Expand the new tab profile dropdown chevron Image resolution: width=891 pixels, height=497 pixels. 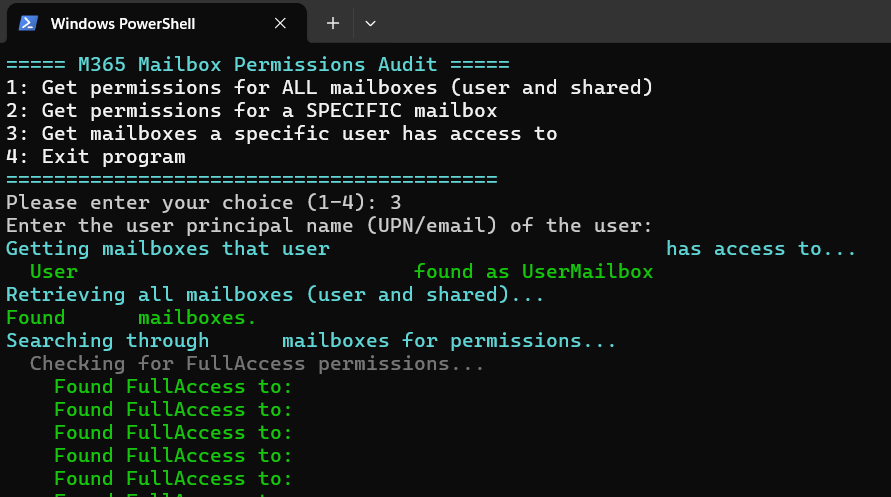tap(370, 23)
